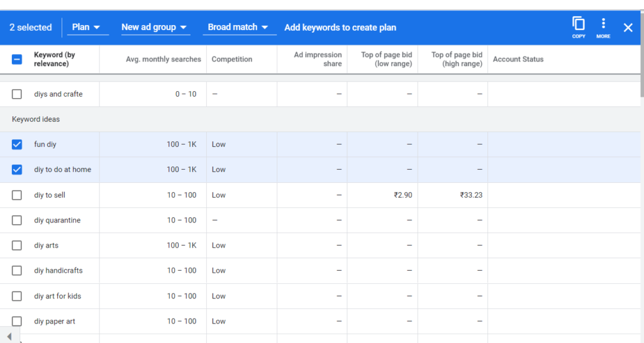Click the header select-all checkbox

click(17, 60)
